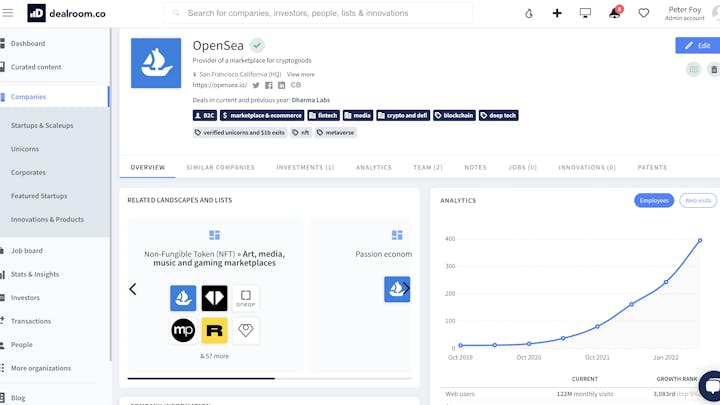This screenshot has height=405, width=720.
Task: Switch analytics chart to Web visits
Action: tap(698, 200)
